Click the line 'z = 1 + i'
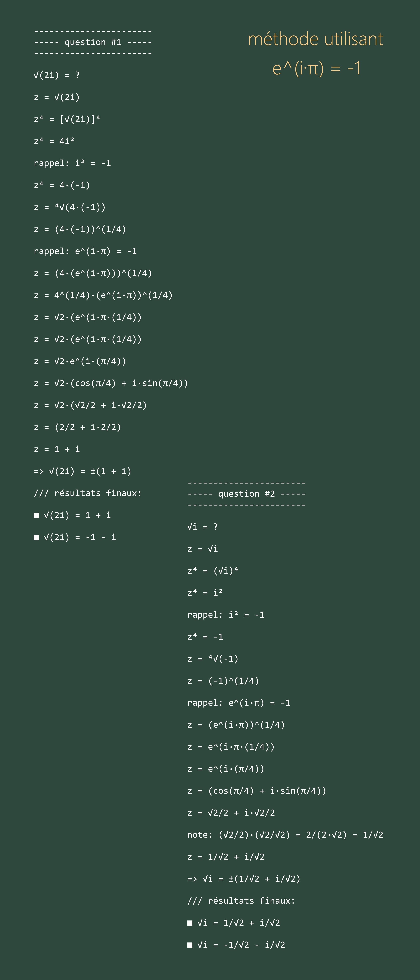Image resolution: width=420 pixels, height=980 pixels. coord(57,449)
